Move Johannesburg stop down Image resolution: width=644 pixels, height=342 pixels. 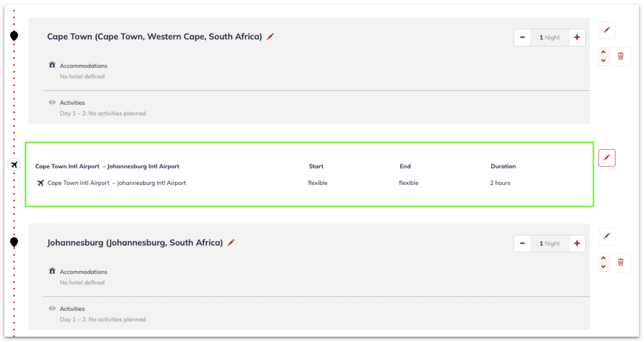point(603,267)
